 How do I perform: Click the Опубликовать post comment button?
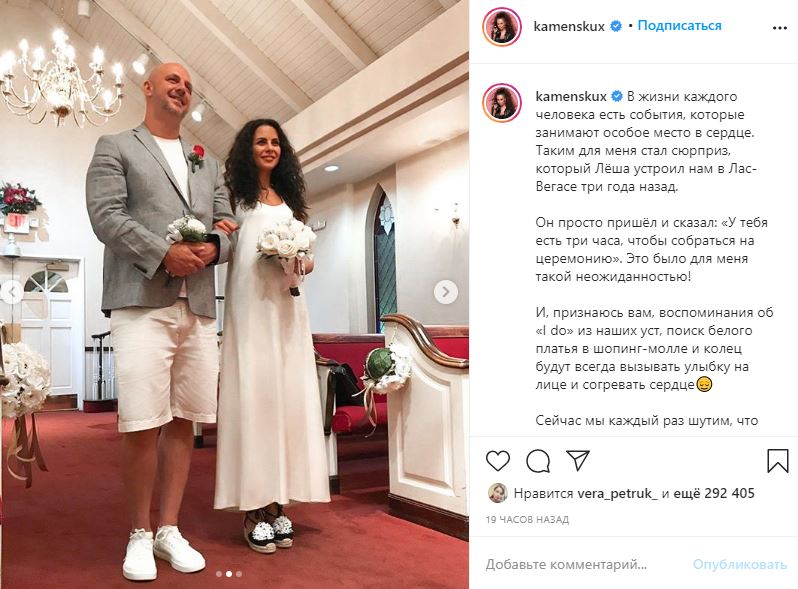click(x=740, y=564)
